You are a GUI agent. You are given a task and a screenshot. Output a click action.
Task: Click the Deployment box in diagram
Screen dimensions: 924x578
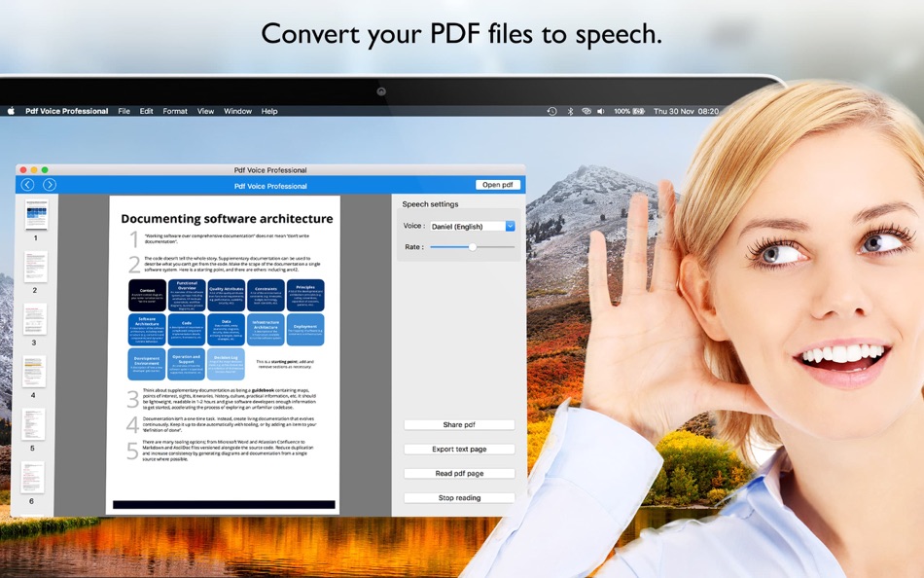(305, 330)
